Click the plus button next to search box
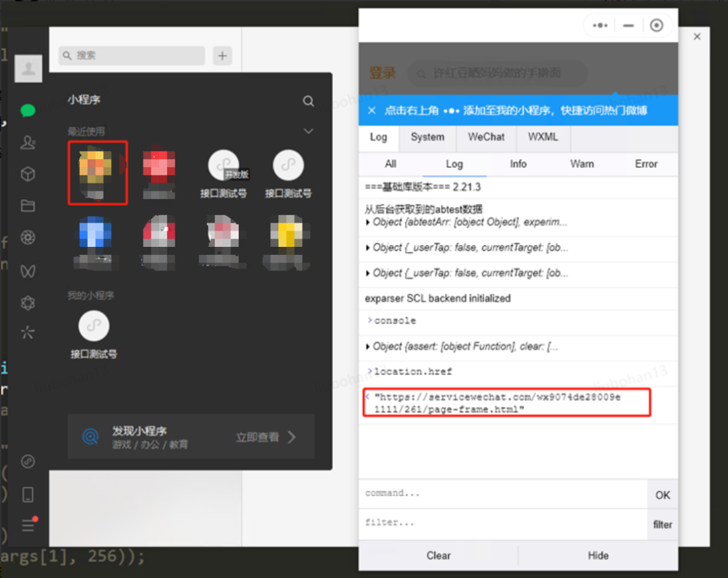The width and height of the screenshot is (728, 578). pos(222,56)
